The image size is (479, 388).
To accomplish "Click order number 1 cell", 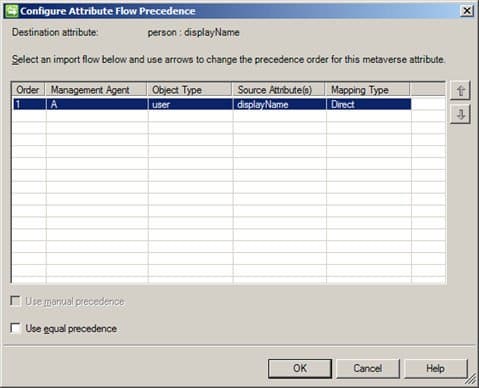I will point(29,104).
